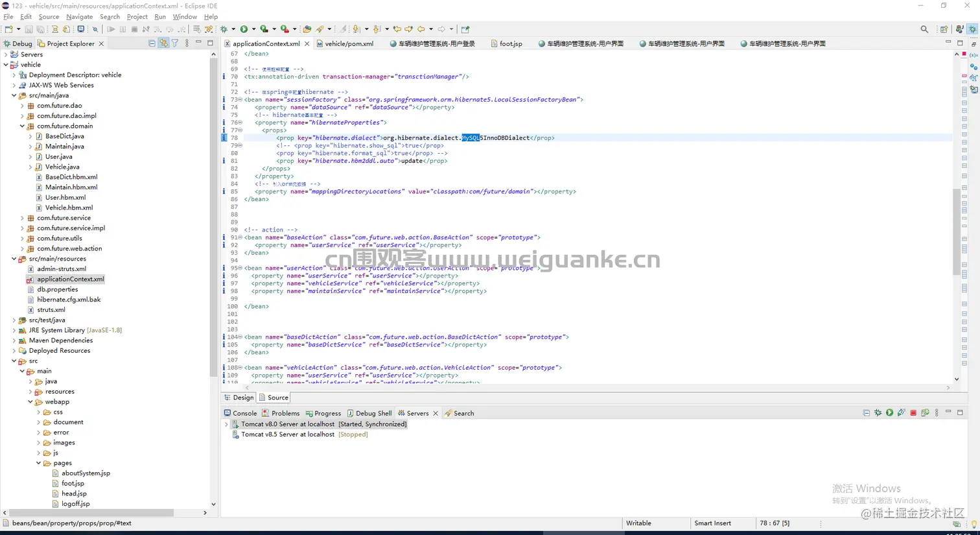Switch to the Problems tab
The image size is (980, 535).
pyautogui.click(x=281, y=413)
